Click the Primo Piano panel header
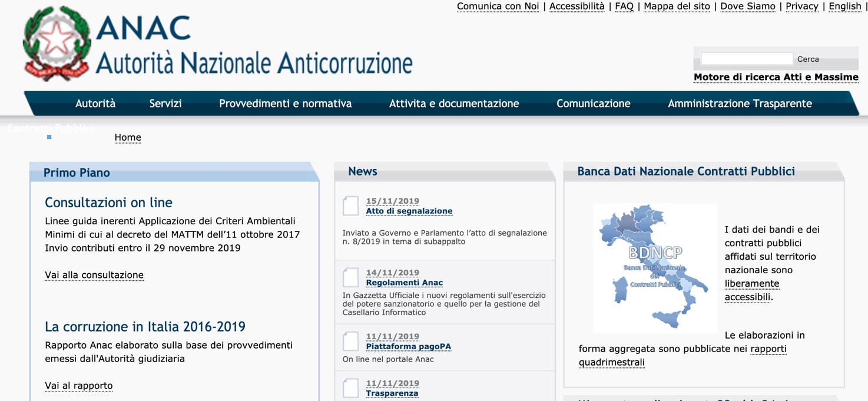Viewport: 868px width, 401px height. pos(174,173)
